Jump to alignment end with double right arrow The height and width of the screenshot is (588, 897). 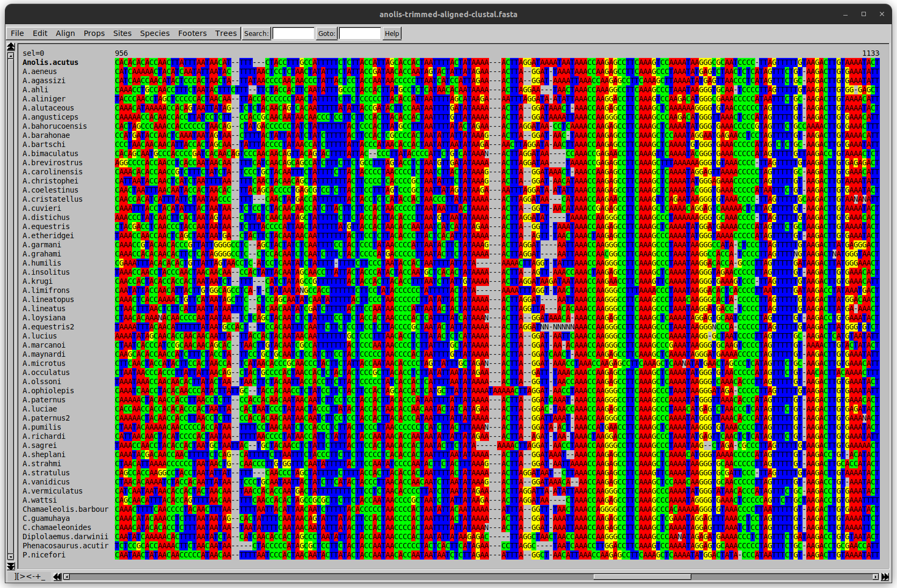[x=885, y=577]
